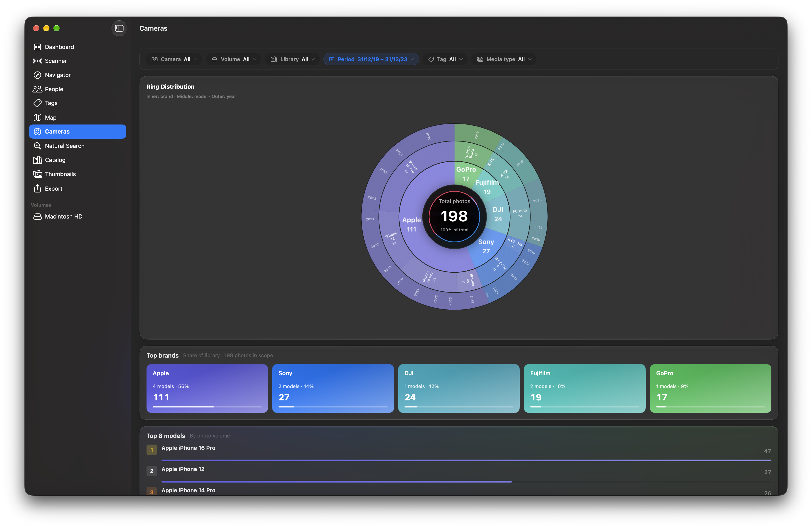Viewport: 812px width, 528px height.
Task: Click the People icon in sidebar
Action: 38,89
